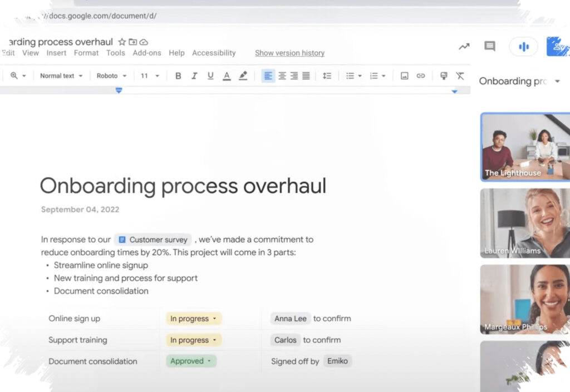Click the Support training table cell
Image resolution: width=570 pixels, height=392 pixels.
click(78, 340)
